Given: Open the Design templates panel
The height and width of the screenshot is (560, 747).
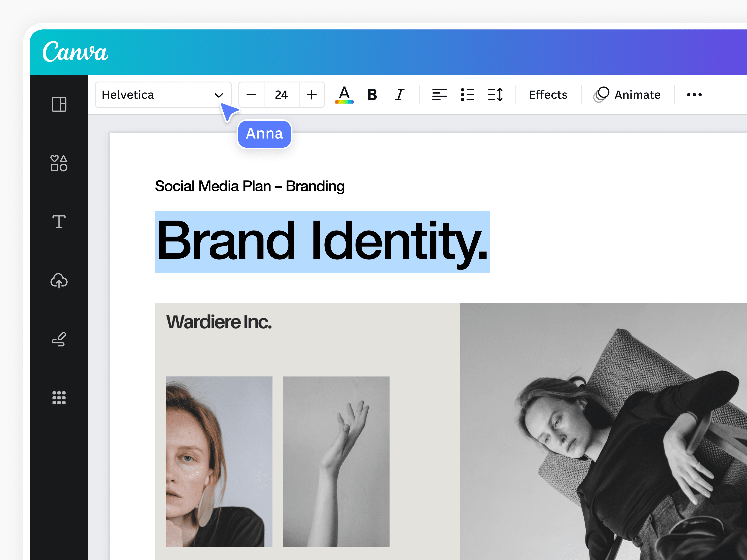Looking at the screenshot, I should coord(59,105).
